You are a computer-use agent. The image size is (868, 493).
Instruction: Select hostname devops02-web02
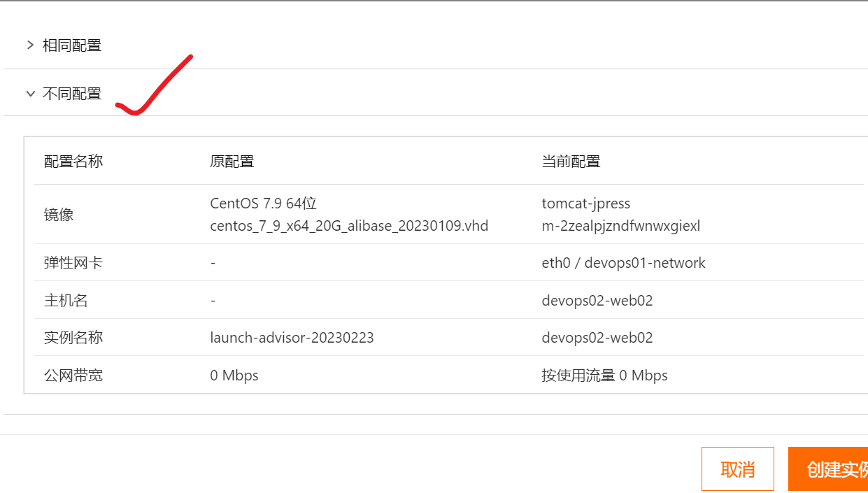tap(597, 300)
